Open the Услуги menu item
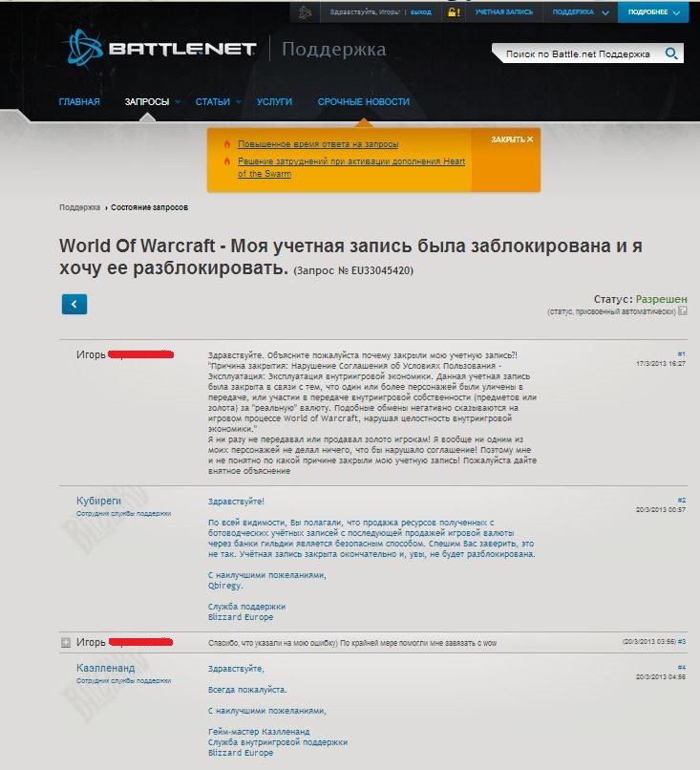This screenshot has height=770, width=700. click(x=274, y=101)
